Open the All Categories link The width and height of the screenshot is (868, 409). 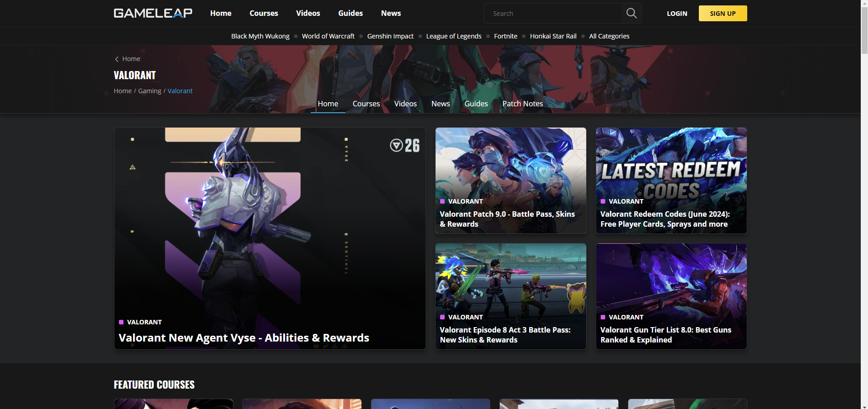(x=609, y=36)
